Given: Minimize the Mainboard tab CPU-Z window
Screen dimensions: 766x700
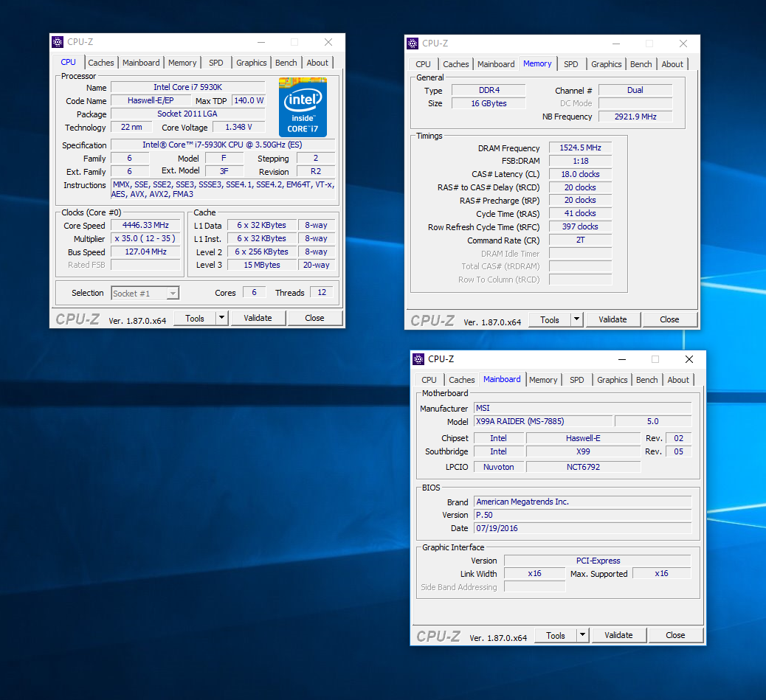Looking at the screenshot, I should [622, 359].
